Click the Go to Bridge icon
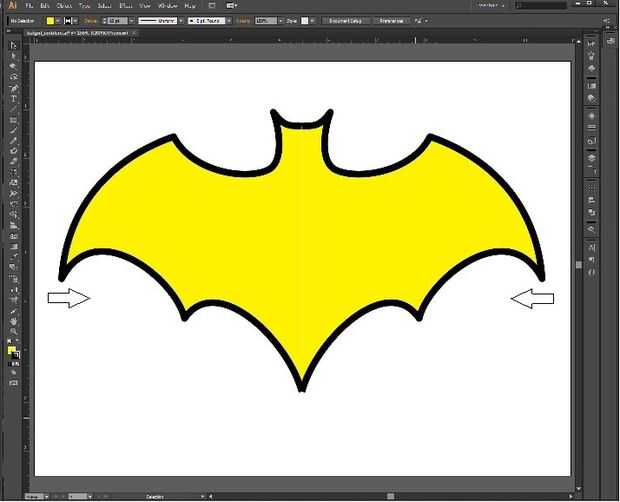620x502 pixels. click(212, 6)
